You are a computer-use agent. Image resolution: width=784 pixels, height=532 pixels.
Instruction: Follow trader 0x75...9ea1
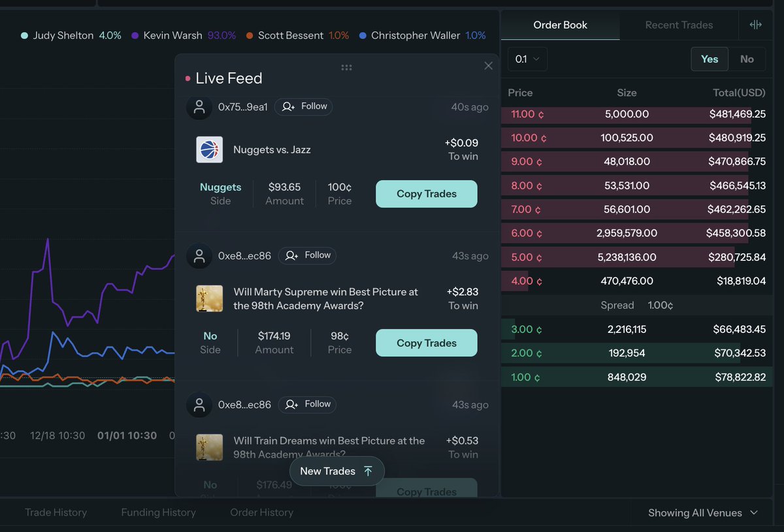(304, 106)
